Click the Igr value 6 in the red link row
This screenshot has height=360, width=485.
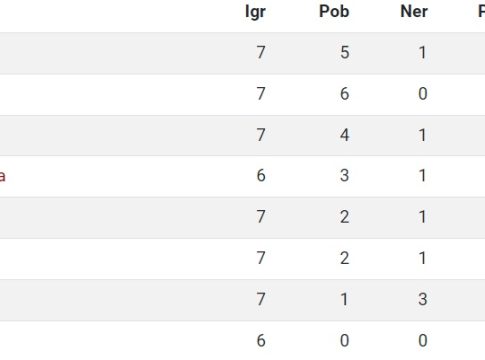click(x=261, y=176)
